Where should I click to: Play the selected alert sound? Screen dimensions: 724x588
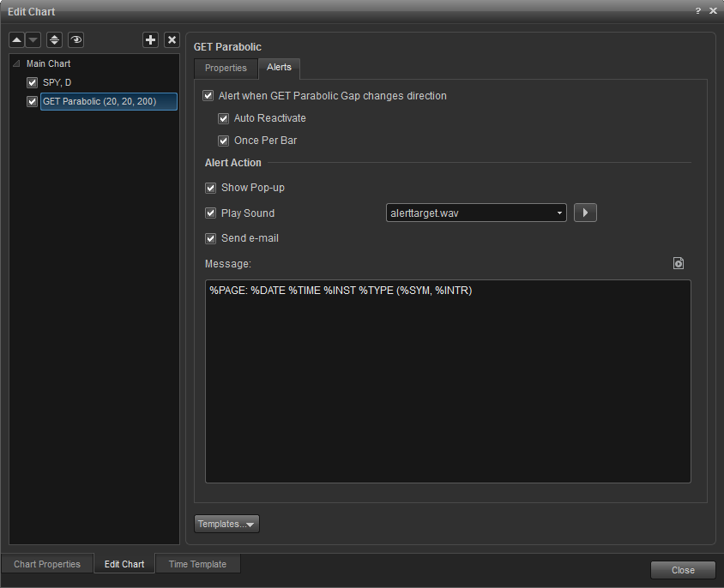coord(585,213)
